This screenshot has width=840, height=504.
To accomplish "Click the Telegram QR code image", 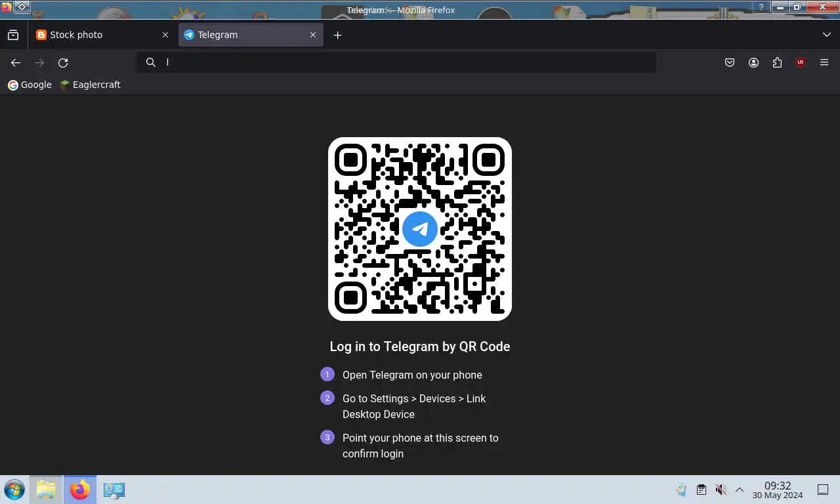I will tap(420, 229).
